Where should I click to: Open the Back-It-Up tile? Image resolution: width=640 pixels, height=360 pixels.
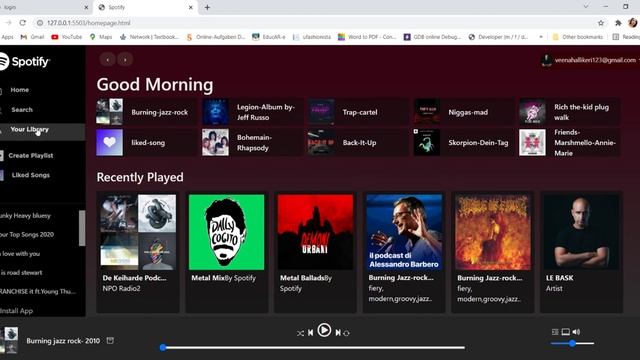358,143
